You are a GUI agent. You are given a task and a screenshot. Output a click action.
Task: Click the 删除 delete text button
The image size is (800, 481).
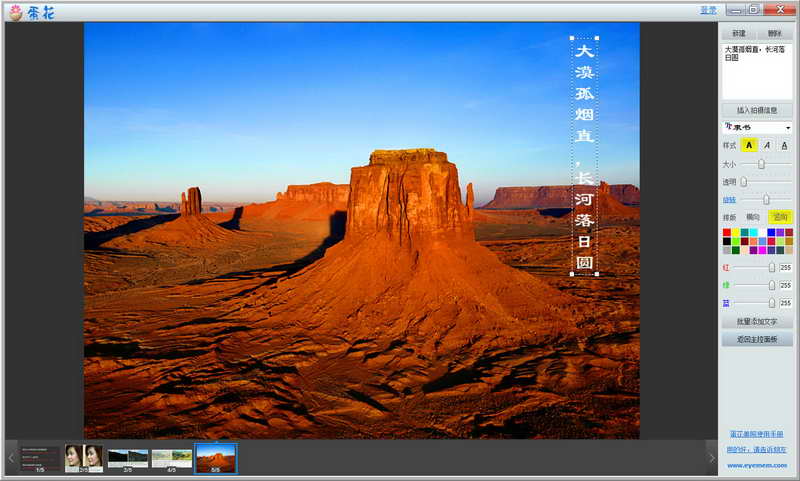(x=774, y=33)
